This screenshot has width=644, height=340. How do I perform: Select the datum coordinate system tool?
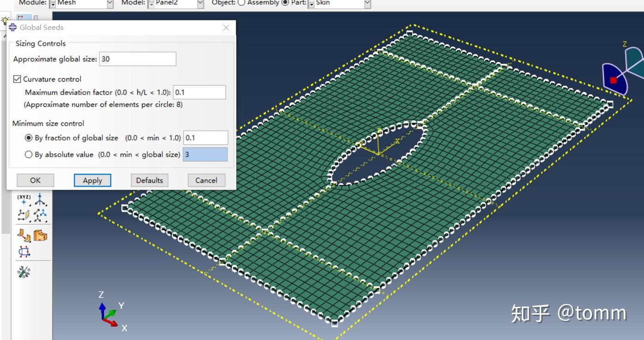pyautogui.click(x=41, y=215)
